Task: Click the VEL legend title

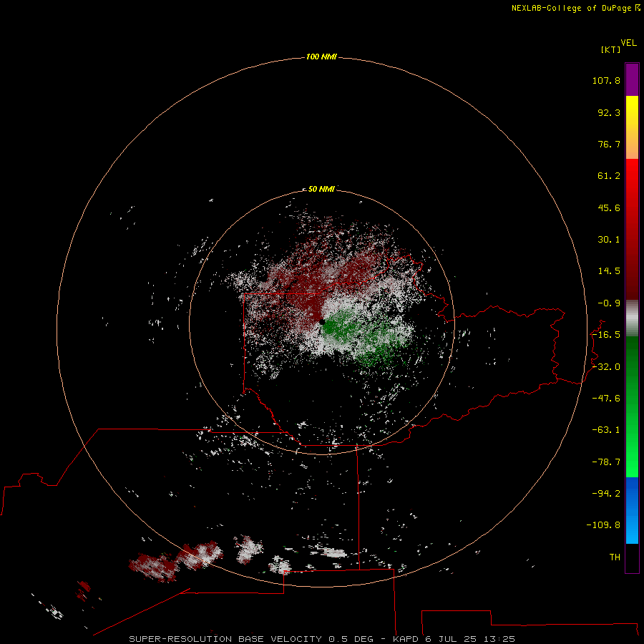Action: pos(629,42)
